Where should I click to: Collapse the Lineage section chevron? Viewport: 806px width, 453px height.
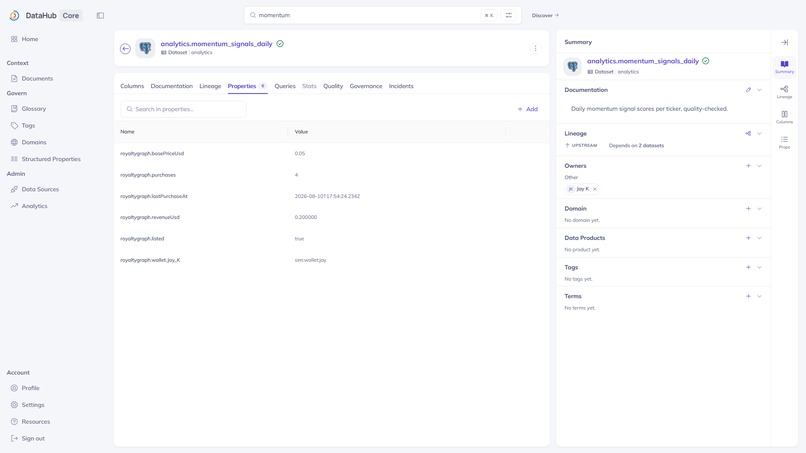coord(759,134)
